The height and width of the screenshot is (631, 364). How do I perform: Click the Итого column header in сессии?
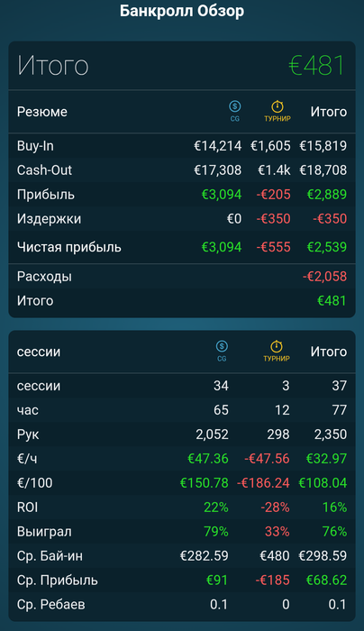point(328,352)
